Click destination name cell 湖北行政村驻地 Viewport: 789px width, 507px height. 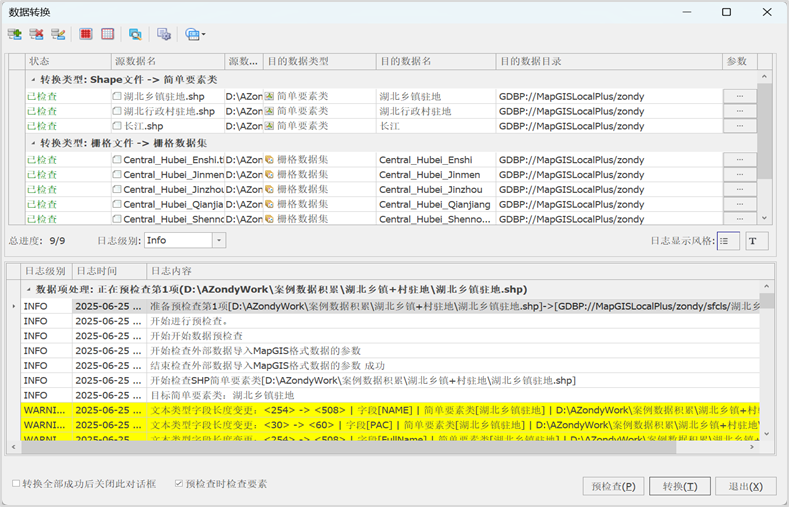pyautogui.click(x=436, y=111)
